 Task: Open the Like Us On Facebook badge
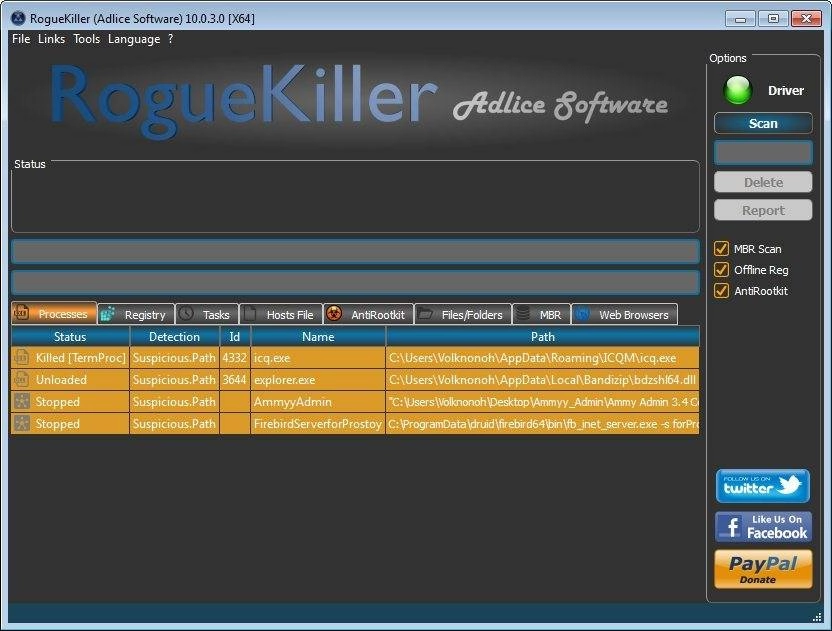coord(763,526)
